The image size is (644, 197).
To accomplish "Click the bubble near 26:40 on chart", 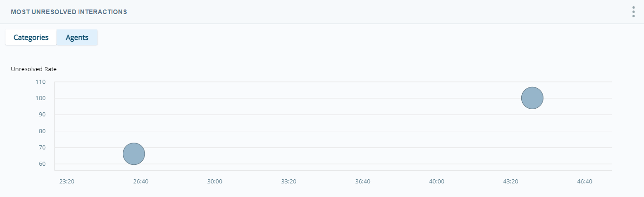I will coord(134,154).
